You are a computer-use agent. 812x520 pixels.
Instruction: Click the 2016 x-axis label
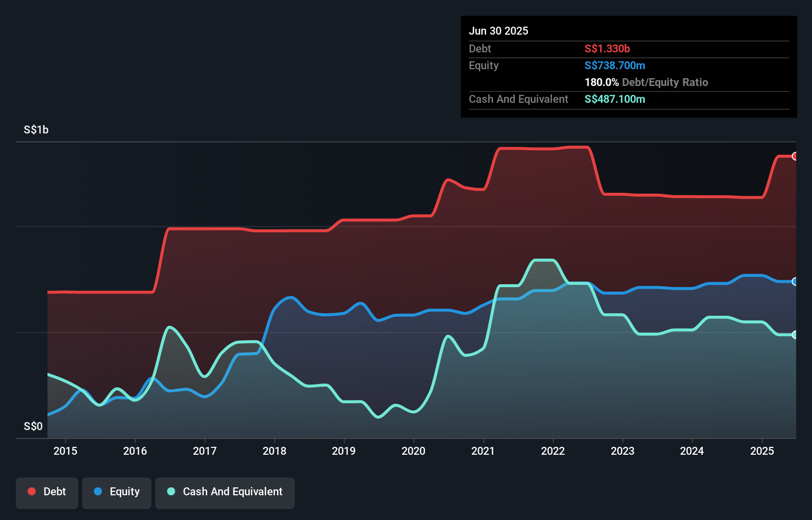(x=135, y=451)
